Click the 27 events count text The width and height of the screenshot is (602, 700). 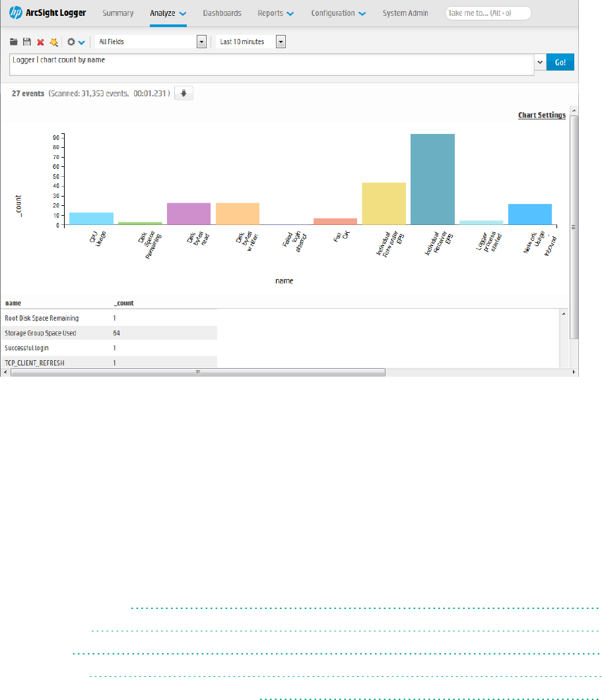coord(28,93)
